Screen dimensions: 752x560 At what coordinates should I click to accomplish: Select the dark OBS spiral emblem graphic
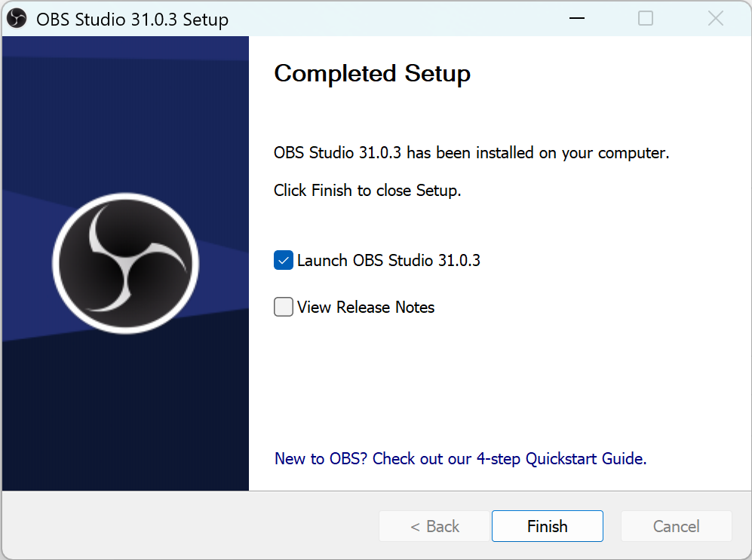[125, 262]
